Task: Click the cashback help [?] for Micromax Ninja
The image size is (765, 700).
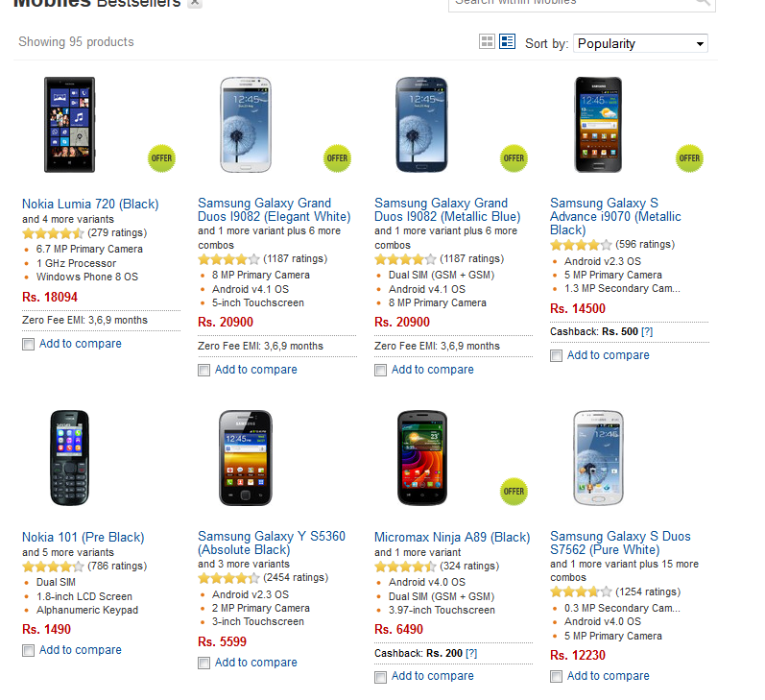Action: click(x=471, y=654)
